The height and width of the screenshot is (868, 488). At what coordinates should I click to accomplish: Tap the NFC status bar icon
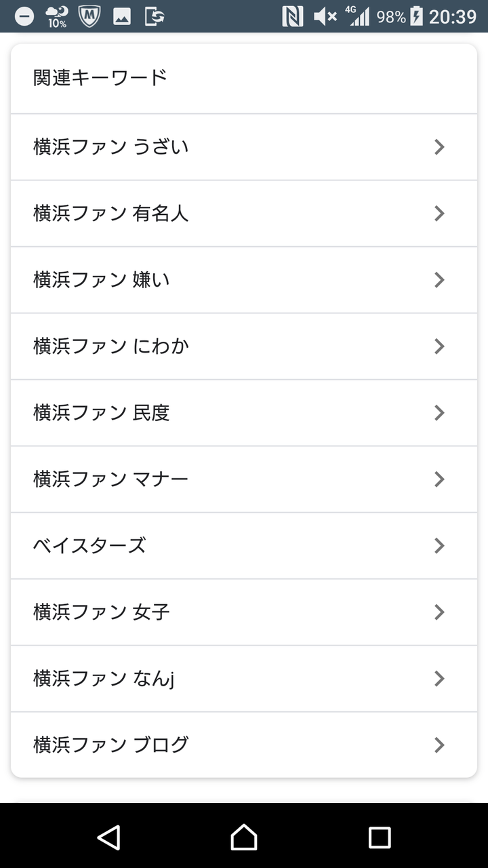tap(292, 16)
